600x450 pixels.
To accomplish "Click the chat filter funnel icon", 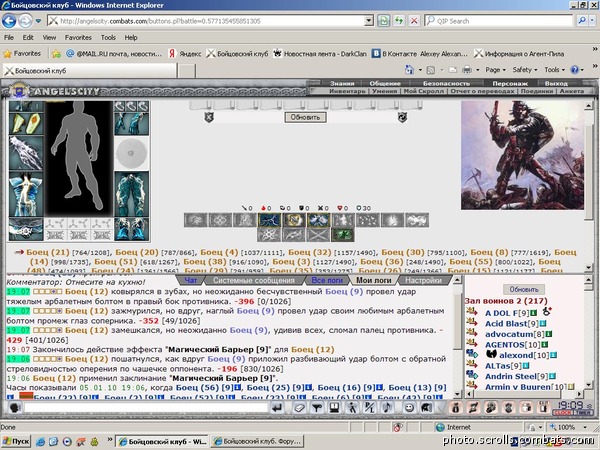I will click(316, 408).
